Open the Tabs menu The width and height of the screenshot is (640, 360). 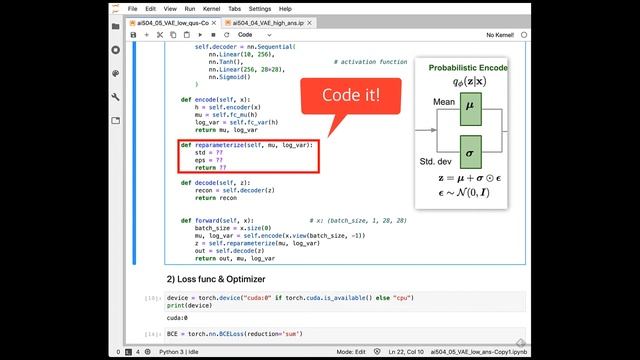(234, 9)
